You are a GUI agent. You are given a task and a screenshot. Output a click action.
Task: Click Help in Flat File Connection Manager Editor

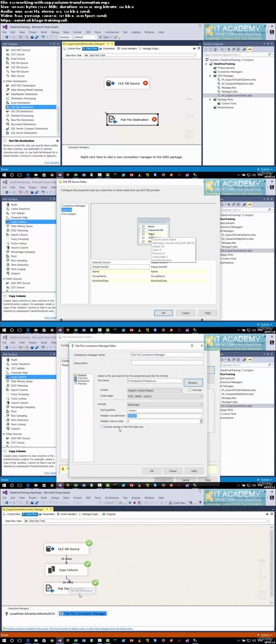pyautogui.click(x=194, y=471)
